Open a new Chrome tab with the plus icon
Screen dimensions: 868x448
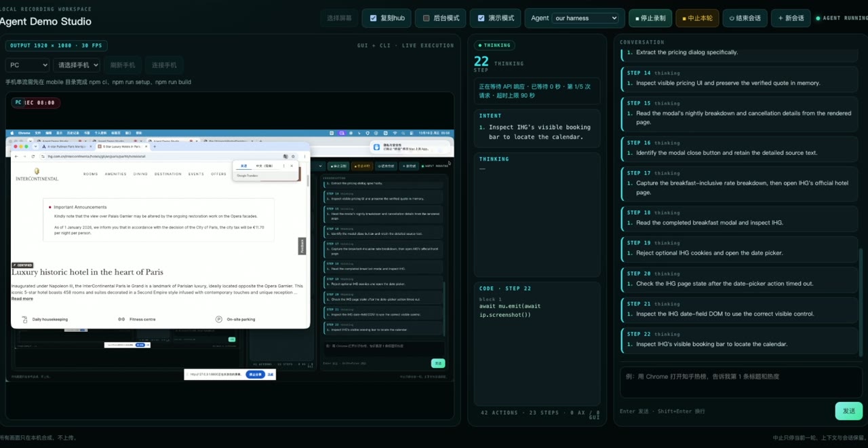pos(155,147)
